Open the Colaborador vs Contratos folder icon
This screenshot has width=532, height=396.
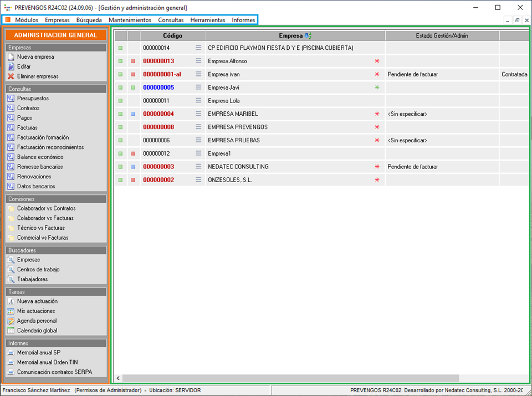(x=11, y=209)
